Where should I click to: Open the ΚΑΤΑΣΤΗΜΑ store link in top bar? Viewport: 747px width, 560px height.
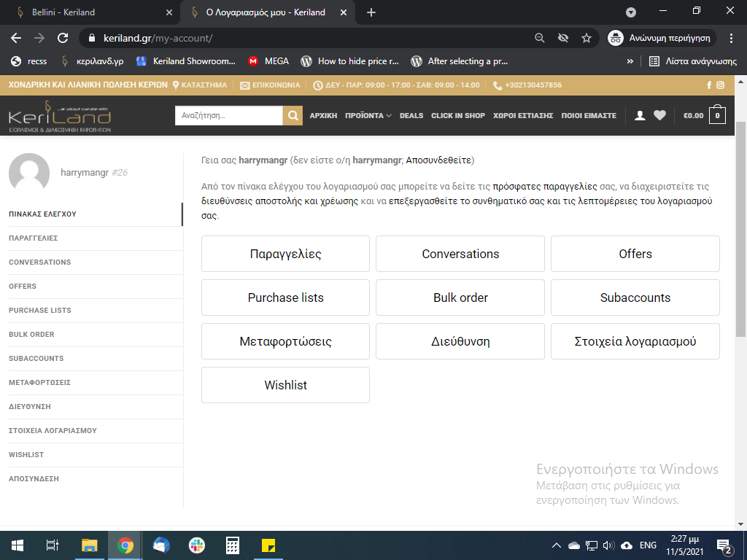click(x=200, y=85)
